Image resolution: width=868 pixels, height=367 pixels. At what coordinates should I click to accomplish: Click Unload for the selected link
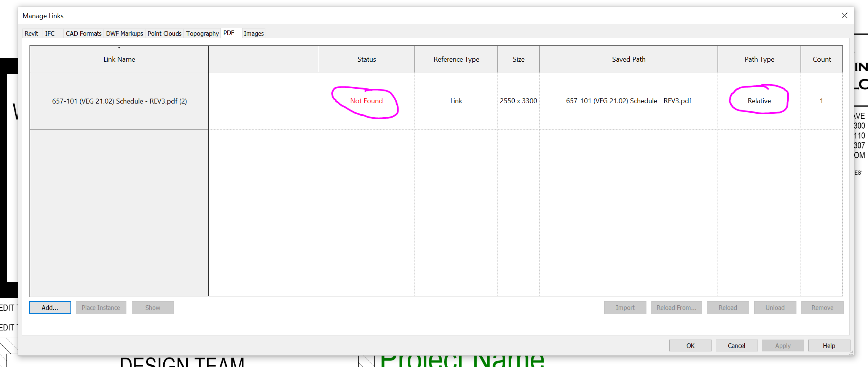(x=775, y=307)
